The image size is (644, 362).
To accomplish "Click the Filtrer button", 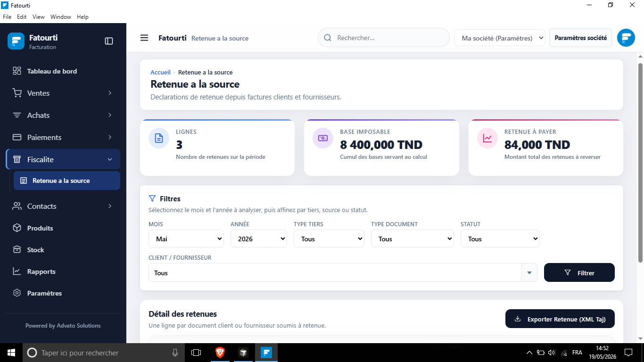I will (579, 272).
